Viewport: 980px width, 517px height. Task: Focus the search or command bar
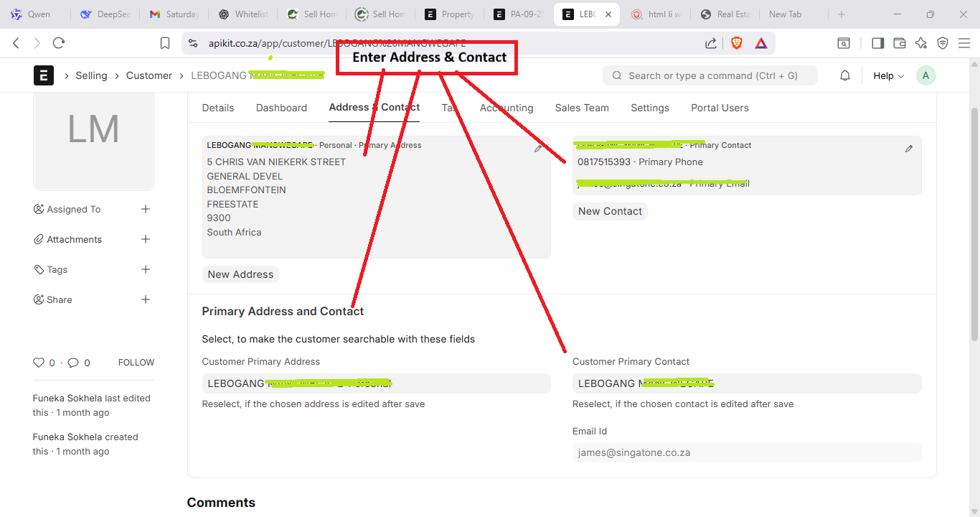coord(710,75)
